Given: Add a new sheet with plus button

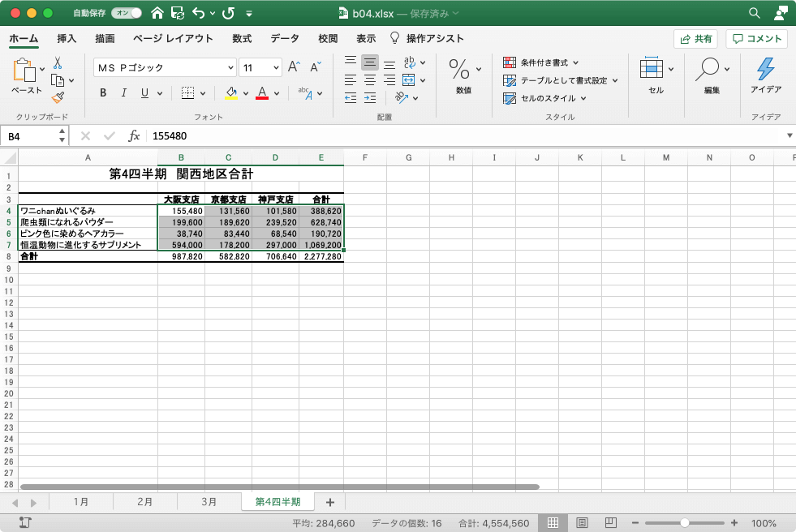Looking at the screenshot, I should tap(330, 502).
